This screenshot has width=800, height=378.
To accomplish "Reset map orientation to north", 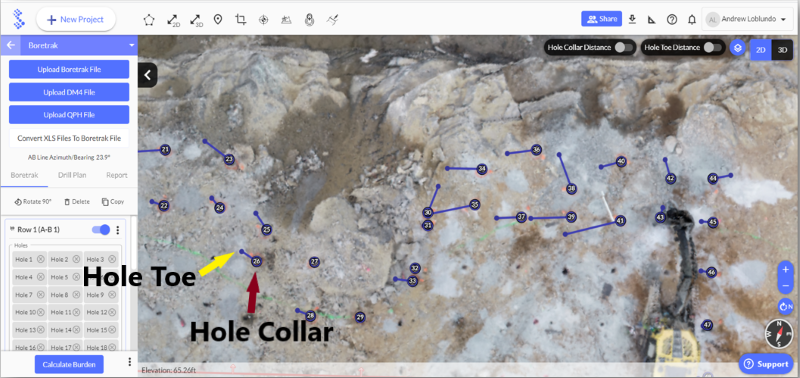I will tap(786, 307).
